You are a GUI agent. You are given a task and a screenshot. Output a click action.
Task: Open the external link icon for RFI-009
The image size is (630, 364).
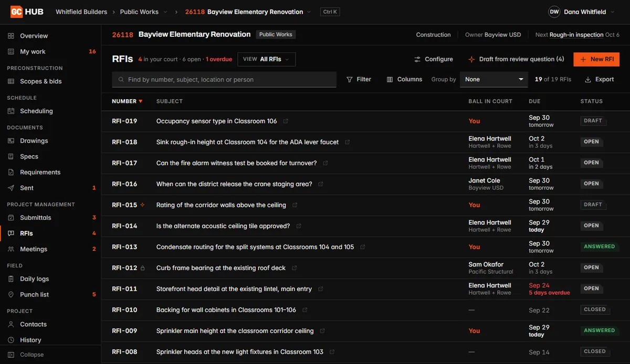pos(322,331)
